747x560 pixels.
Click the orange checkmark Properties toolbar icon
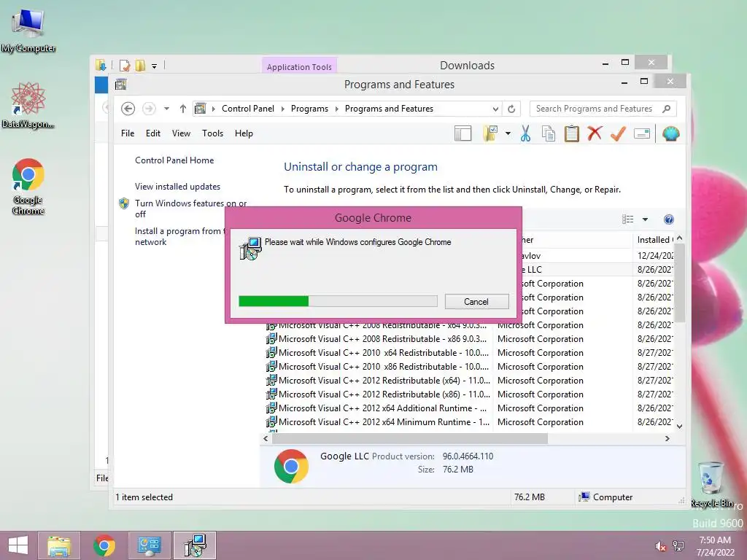point(618,134)
